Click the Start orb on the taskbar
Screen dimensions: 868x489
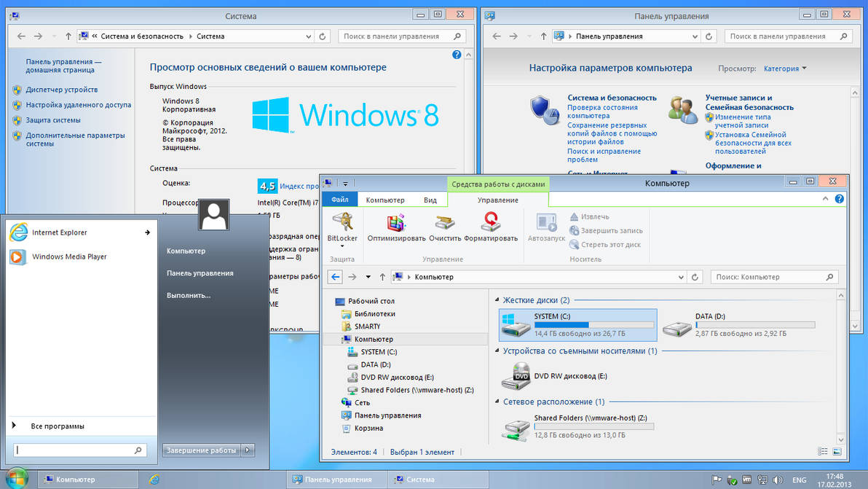pos(16,479)
